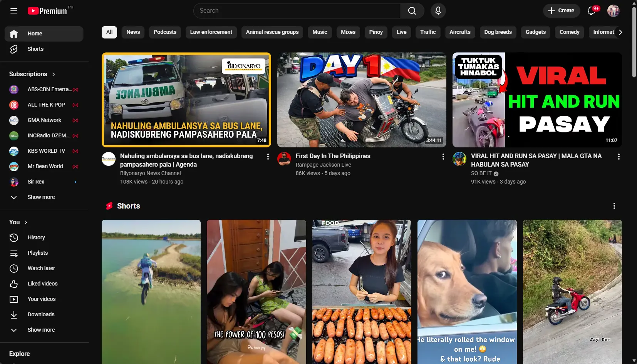The width and height of the screenshot is (637, 364).
Task: Open Your videos icon
Action: tap(14, 299)
